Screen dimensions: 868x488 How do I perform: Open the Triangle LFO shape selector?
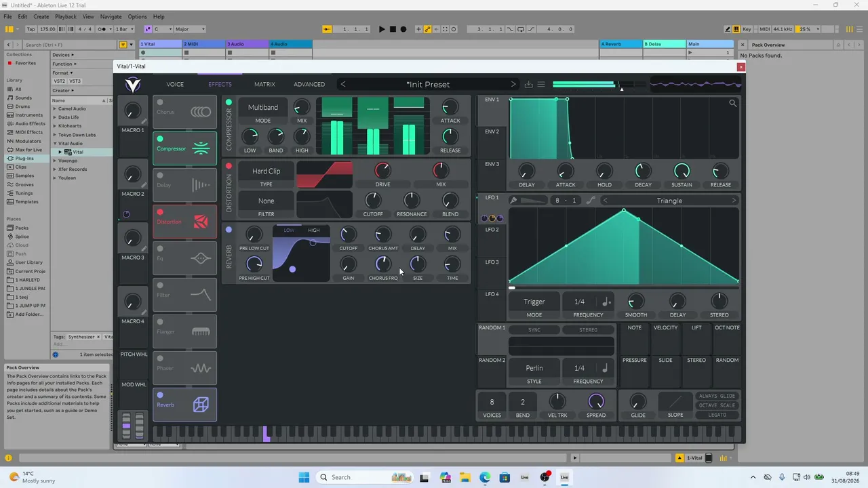(x=669, y=201)
